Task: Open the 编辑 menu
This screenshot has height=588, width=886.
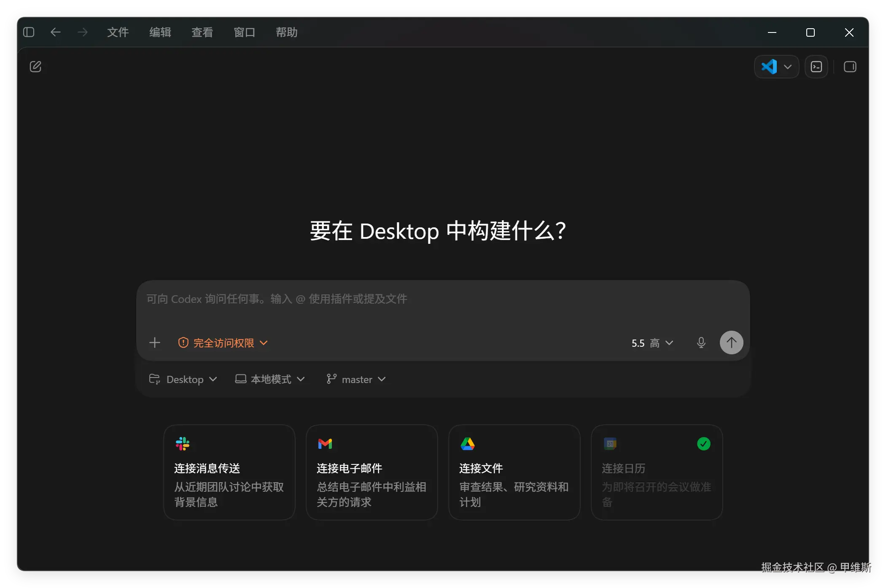Action: click(x=160, y=32)
